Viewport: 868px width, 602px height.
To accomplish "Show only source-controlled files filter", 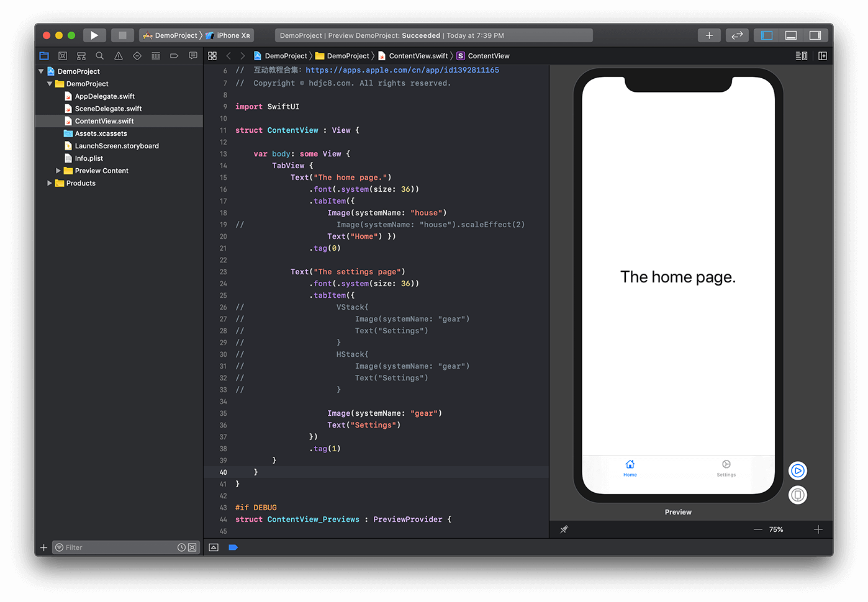I will (x=192, y=547).
